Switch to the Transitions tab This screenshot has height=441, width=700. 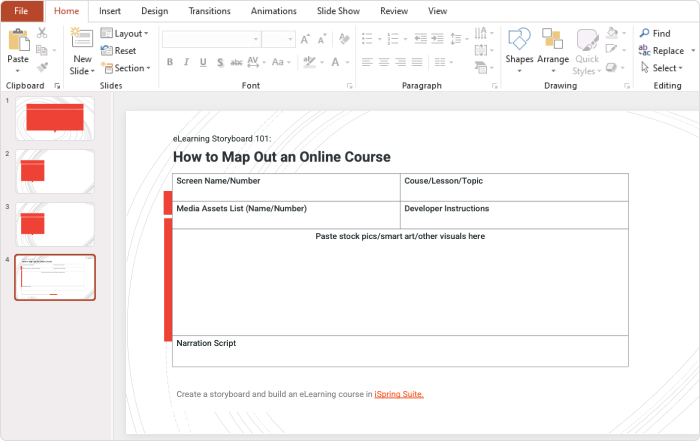[209, 11]
